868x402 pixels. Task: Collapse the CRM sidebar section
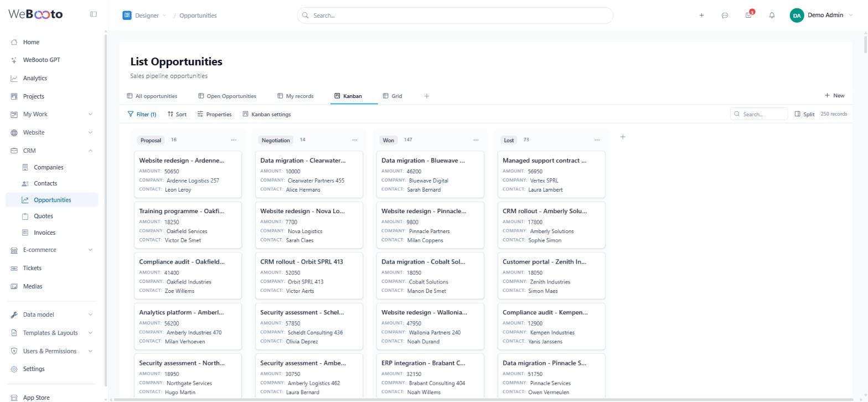pos(90,151)
